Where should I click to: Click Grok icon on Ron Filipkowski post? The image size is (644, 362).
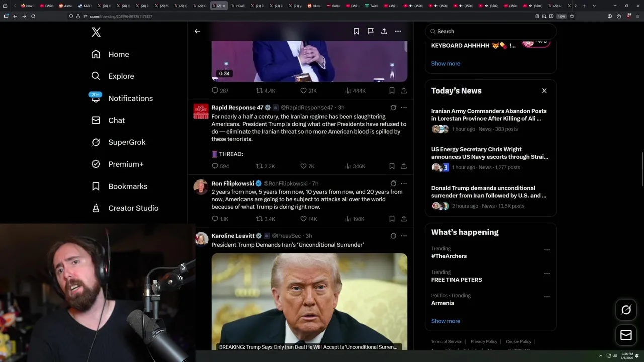click(x=393, y=184)
